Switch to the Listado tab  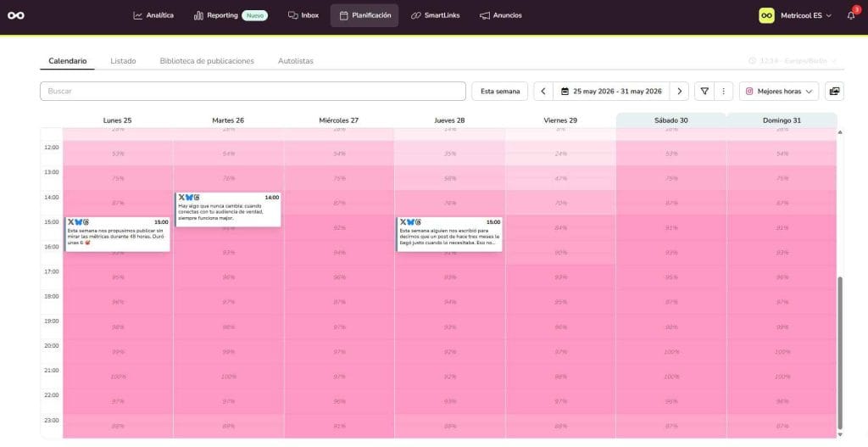pyautogui.click(x=123, y=61)
